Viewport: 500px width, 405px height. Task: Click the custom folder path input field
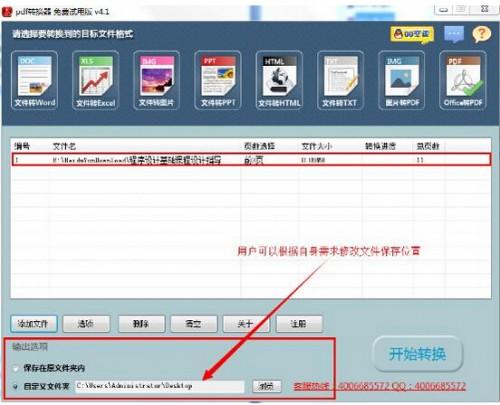(159, 386)
